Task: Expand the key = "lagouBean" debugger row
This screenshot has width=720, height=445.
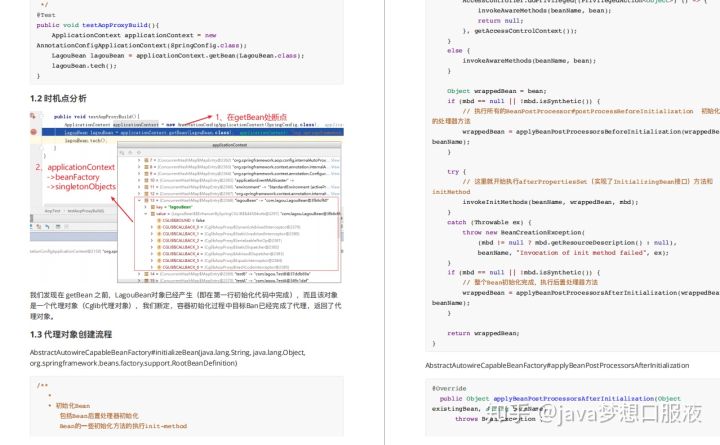Action: (x=146, y=207)
